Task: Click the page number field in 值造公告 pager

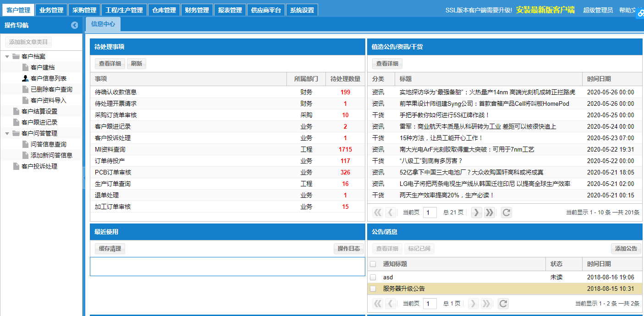Action: 430,212
